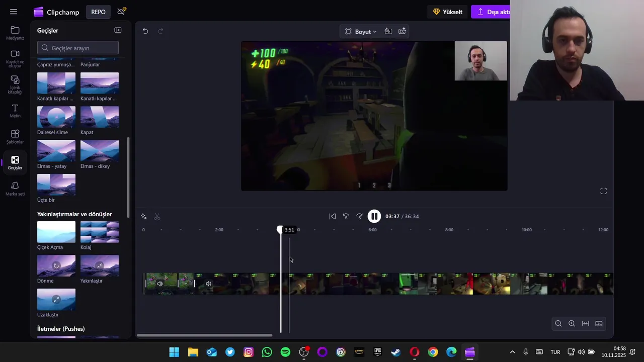
Task: Click the split scissors icon
Action: point(157,216)
